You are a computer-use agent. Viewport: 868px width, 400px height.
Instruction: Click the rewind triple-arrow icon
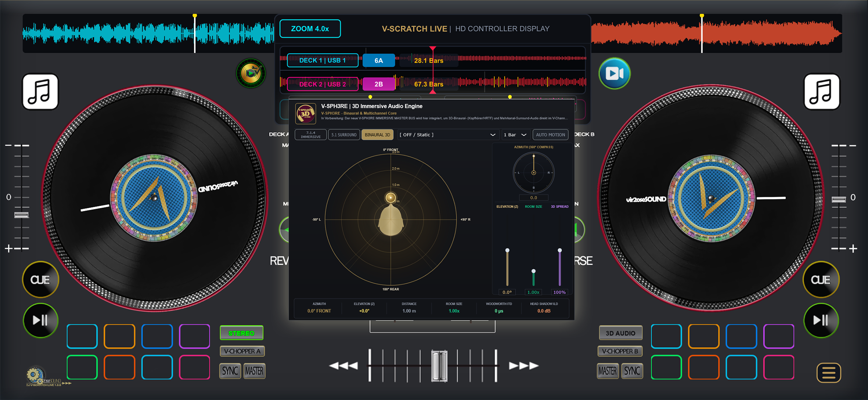(343, 366)
